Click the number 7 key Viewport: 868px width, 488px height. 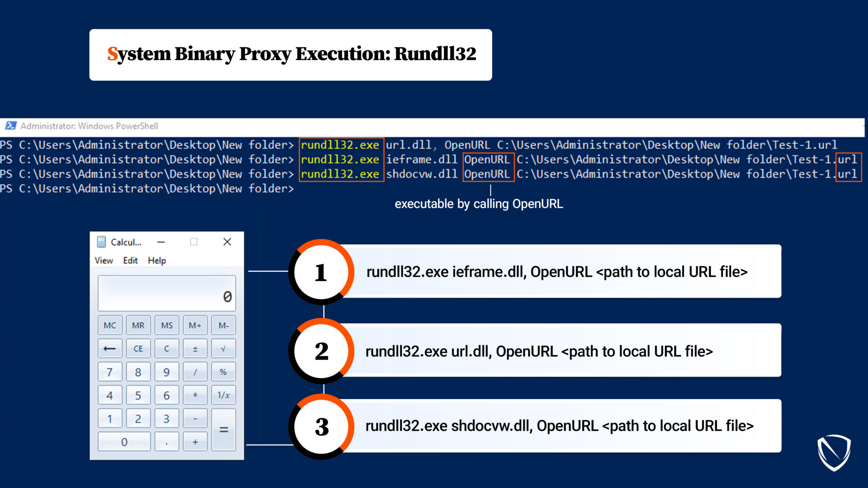tap(110, 372)
